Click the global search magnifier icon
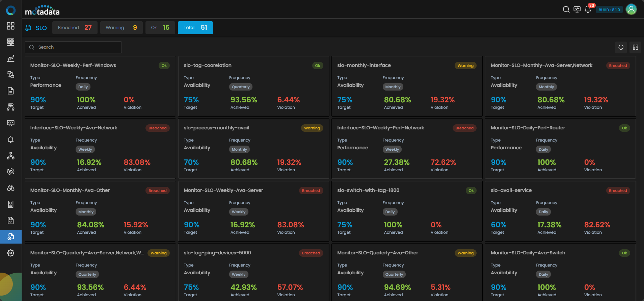Screen dimensions: 644x301 coord(566,9)
